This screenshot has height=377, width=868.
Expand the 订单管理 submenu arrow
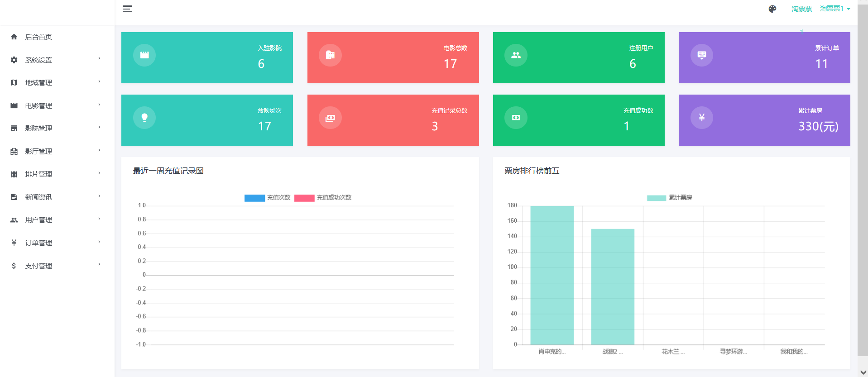point(99,242)
